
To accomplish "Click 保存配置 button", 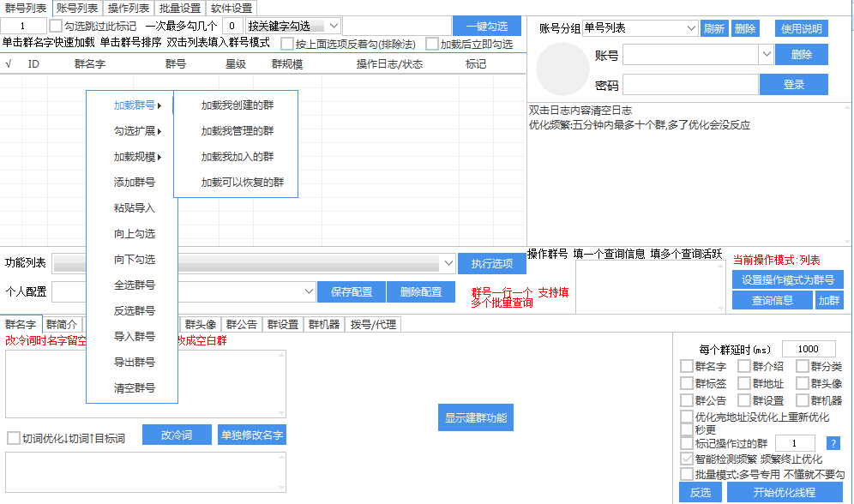I will [352, 291].
